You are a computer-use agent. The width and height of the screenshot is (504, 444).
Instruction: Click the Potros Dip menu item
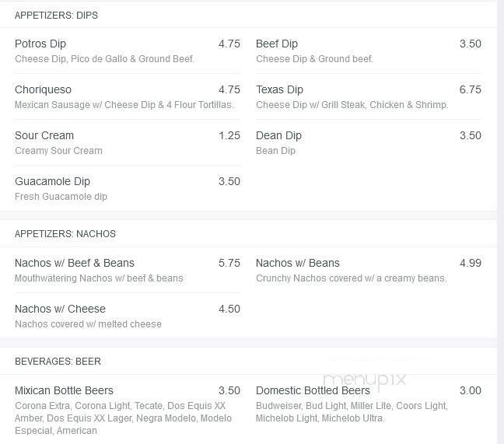tap(40, 44)
